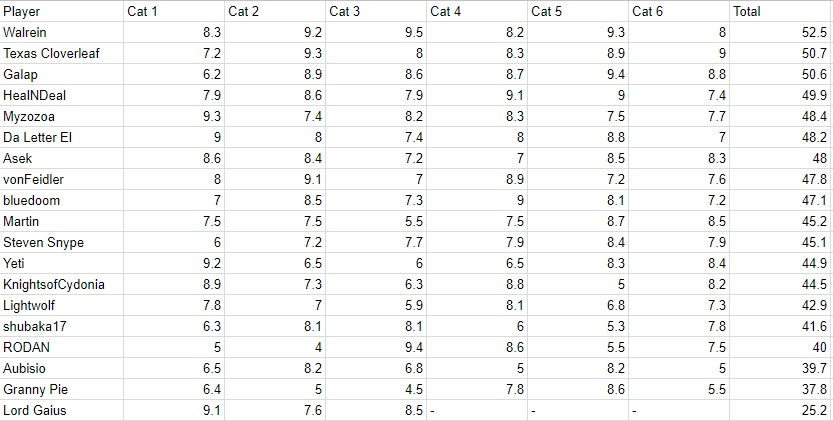Viewport: 833px width, 421px height.
Task: Click Granny Pie's Cat 5 score 8.6
Action: [577, 390]
